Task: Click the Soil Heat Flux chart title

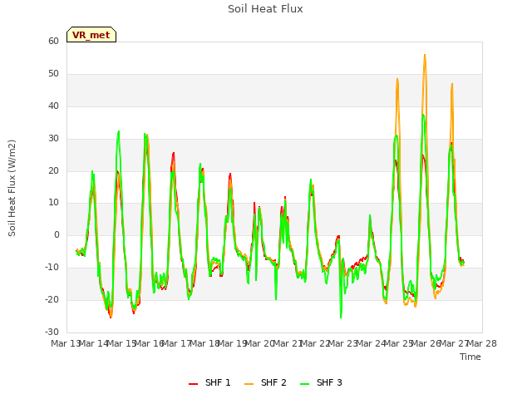Action: pyautogui.click(x=265, y=9)
